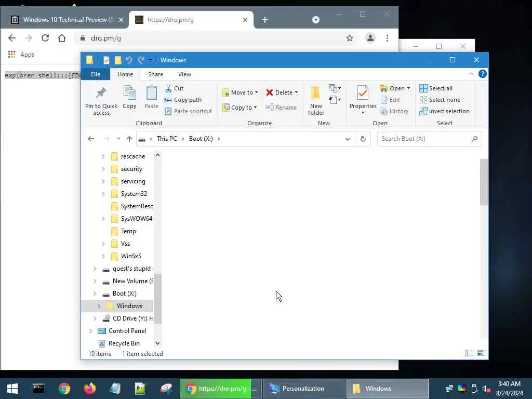Switch to large icons view in status bar
The height and width of the screenshot is (399, 532).
coord(481,353)
